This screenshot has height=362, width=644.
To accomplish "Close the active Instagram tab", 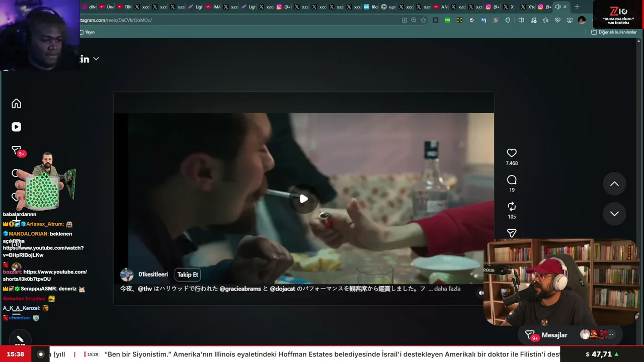I will [x=565, y=7].
